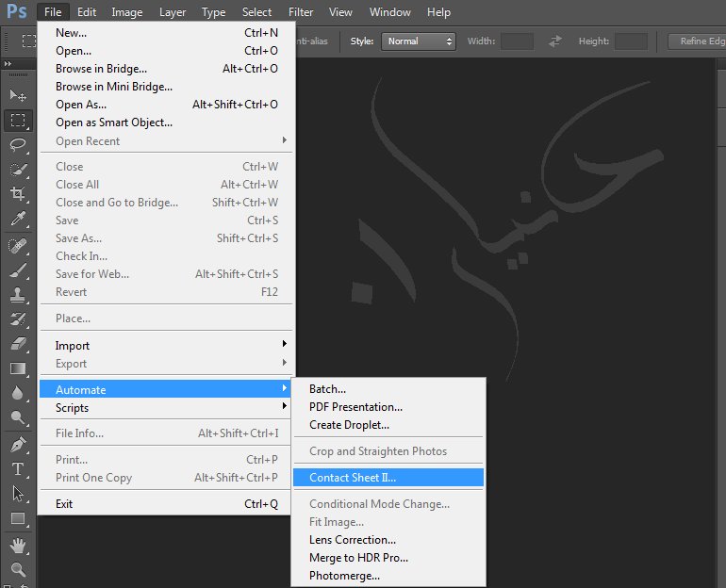Choose Open as Smart Object...
This screenshot has width=726, height=588.
[166, 122]
